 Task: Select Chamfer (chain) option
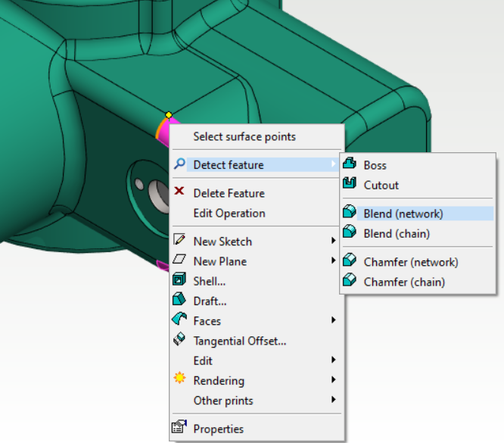(x=404, y=282)
